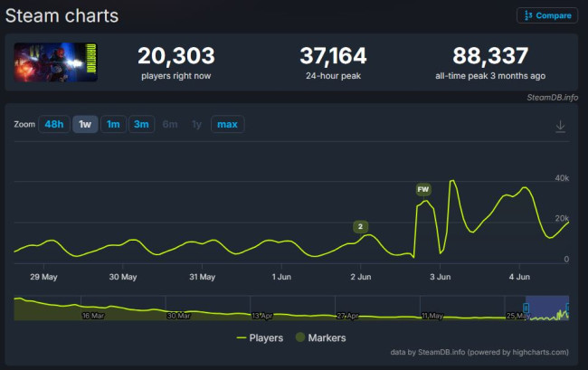The height and width of the screenshot is (370, 588).
Task: Click the chart download icon
Action: pos(560,126)
